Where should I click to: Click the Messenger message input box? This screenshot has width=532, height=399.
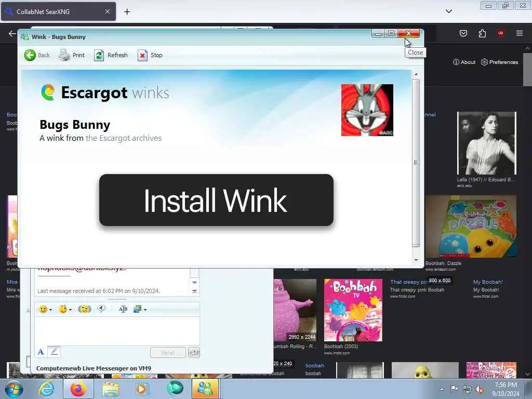[x=117, y=331]
